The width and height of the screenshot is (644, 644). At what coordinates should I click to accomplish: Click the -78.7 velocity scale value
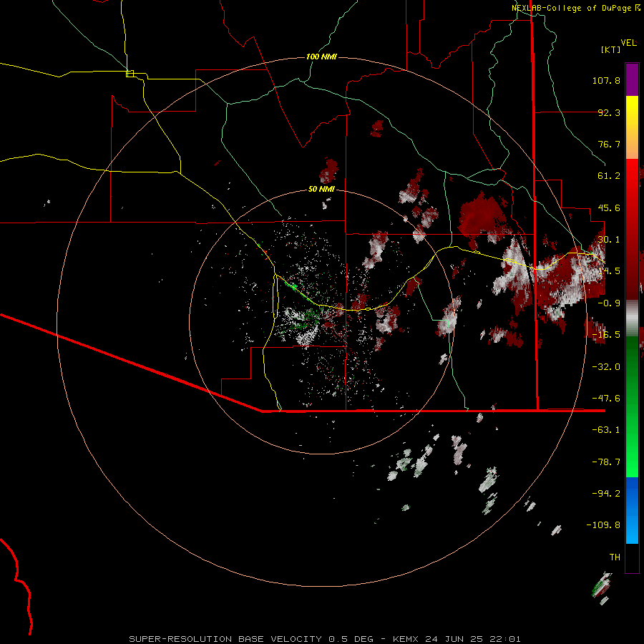point(606,462)
